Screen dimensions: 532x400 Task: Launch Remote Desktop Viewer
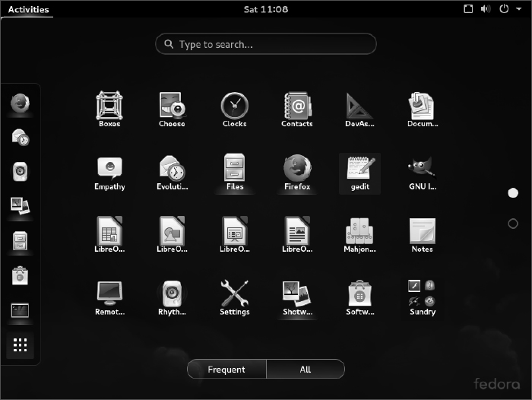coord(109,298)
